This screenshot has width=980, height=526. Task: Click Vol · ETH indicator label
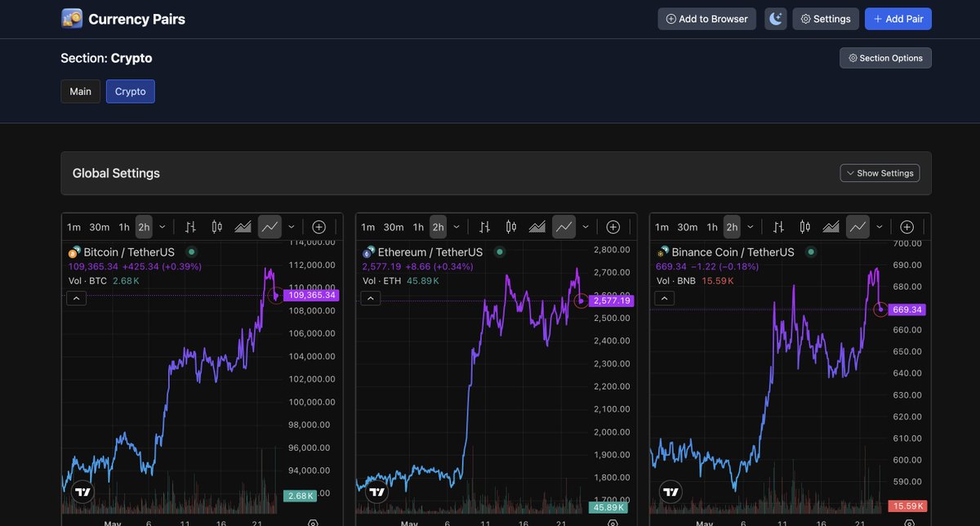coord(381,281)
